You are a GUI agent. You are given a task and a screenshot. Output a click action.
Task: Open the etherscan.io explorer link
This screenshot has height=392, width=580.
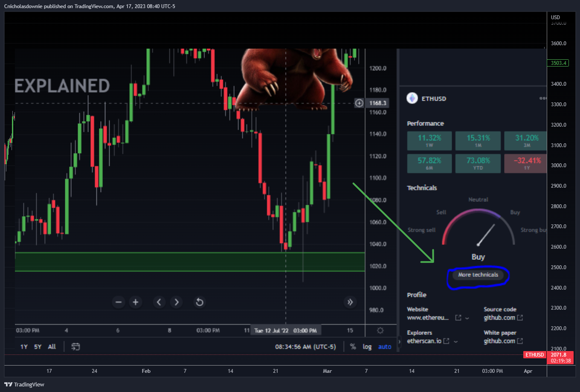coord(424,341)
